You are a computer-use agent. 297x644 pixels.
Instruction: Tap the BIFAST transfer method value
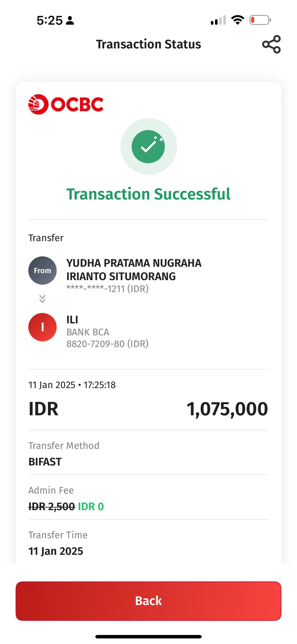[x=45, y=462]
